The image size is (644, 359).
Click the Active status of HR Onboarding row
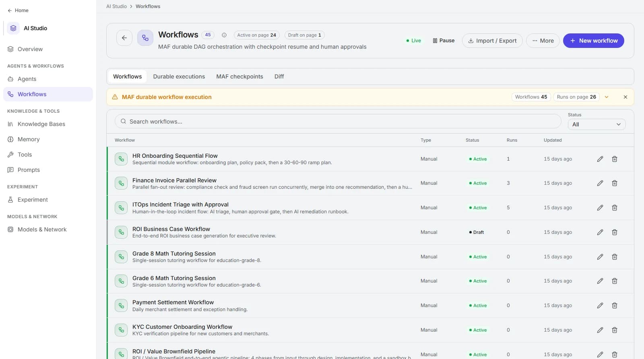coord(478,159)
